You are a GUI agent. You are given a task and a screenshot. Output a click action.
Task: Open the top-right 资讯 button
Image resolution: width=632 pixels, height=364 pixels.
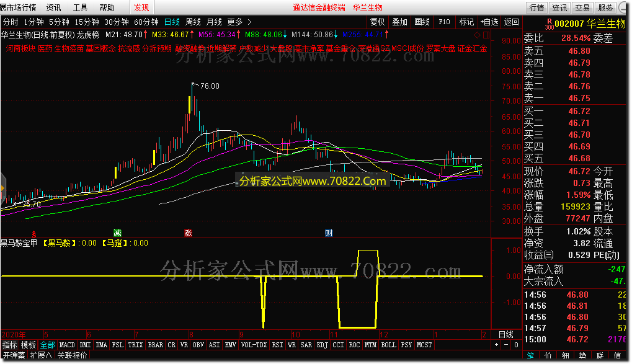pyautogui.click(x=559, y=7)
